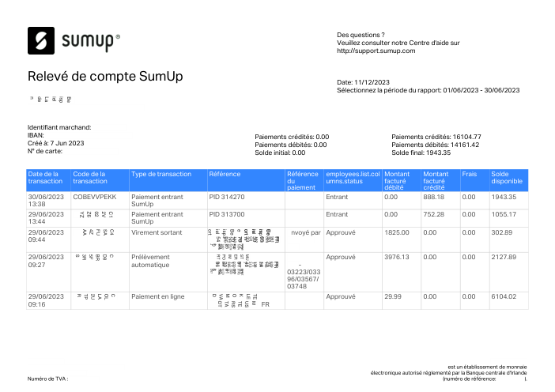Click 'Prélèvement automatique' transaction type

point(150,261)
